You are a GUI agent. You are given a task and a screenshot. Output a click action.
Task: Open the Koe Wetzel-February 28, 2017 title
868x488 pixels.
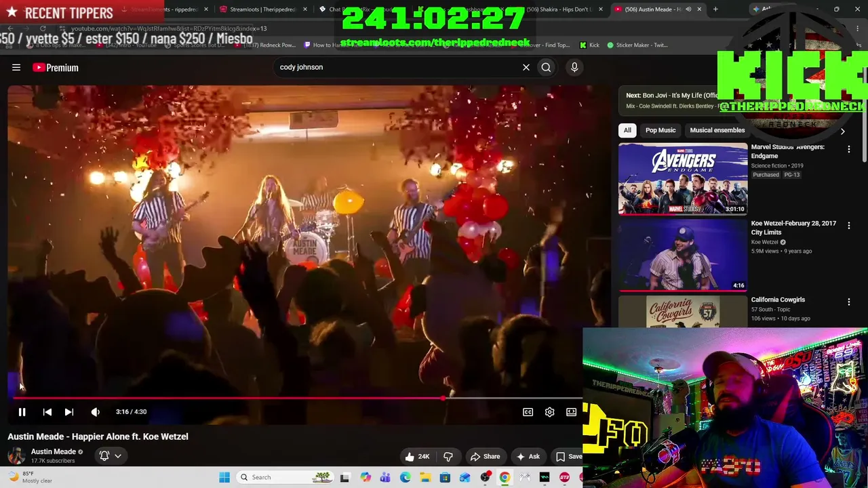(793, 228)
